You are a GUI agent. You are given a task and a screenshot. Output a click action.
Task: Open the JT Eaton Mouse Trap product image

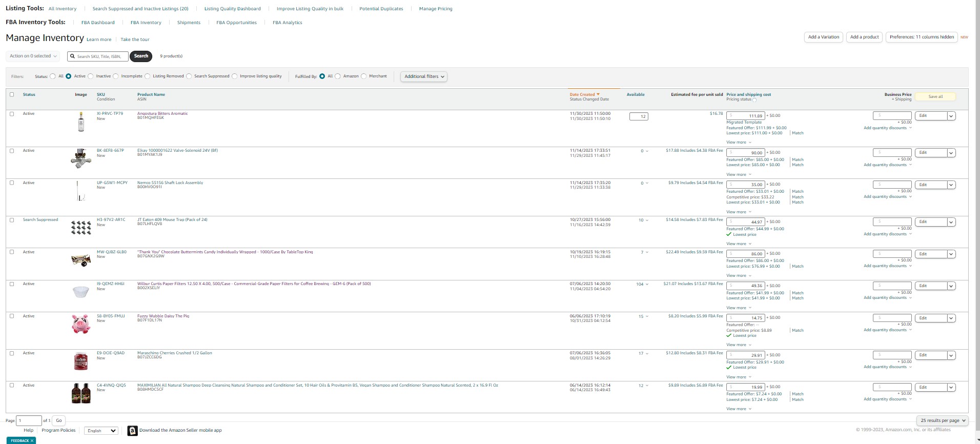point(81,228)
